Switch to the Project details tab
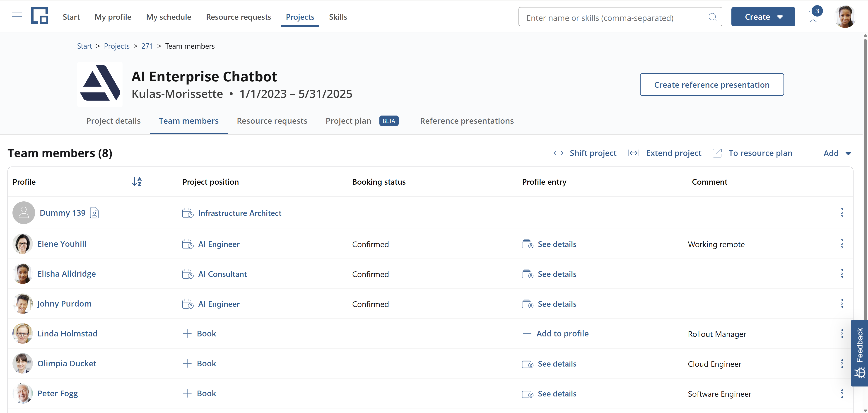Image resolution: width=868 pixels, height=413 pixels. (113, 121)
